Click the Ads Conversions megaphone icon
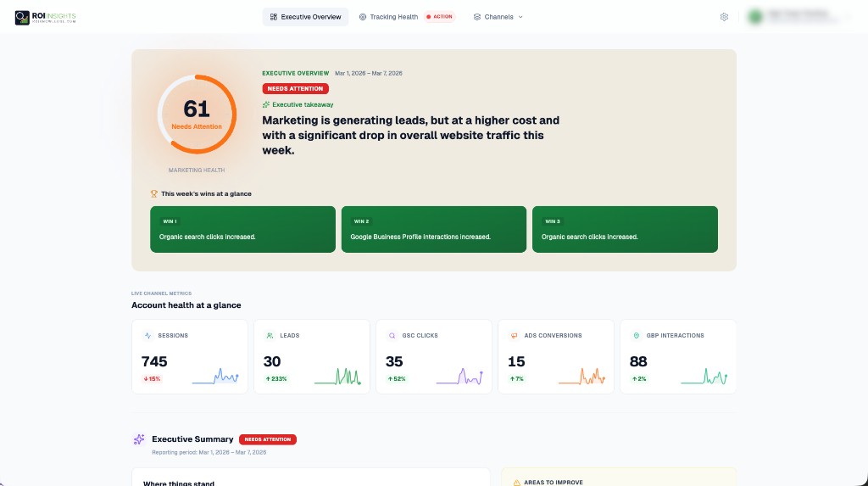Image resolution: width=868 pixels, height=486 pixels. tap(515, 335)
